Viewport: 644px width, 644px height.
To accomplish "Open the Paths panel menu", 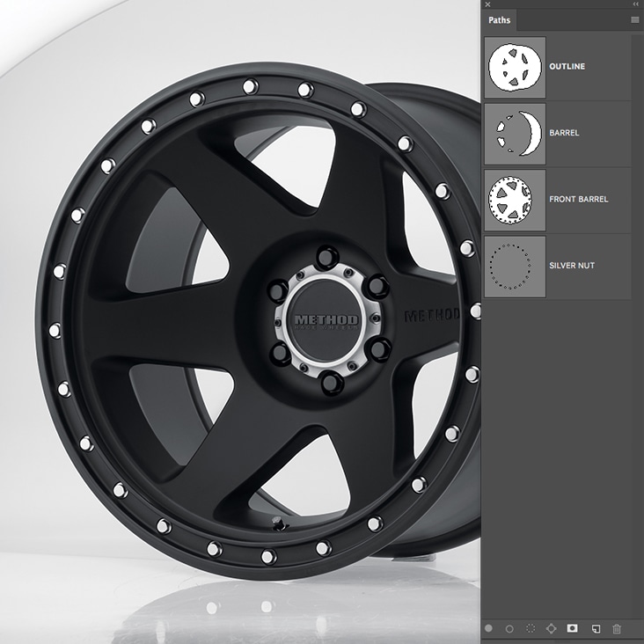I will 635,19.
